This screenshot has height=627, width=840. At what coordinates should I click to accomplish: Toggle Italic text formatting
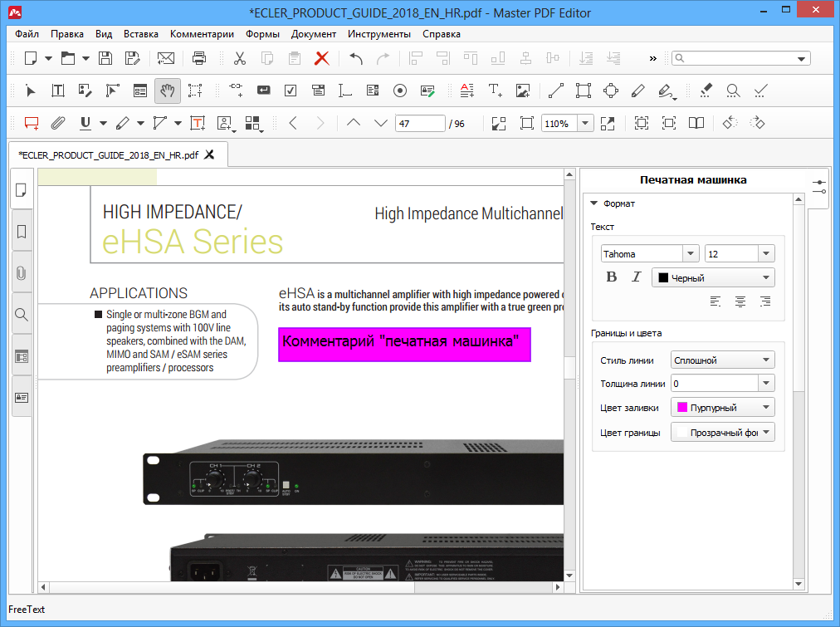[x=637, y=277]
